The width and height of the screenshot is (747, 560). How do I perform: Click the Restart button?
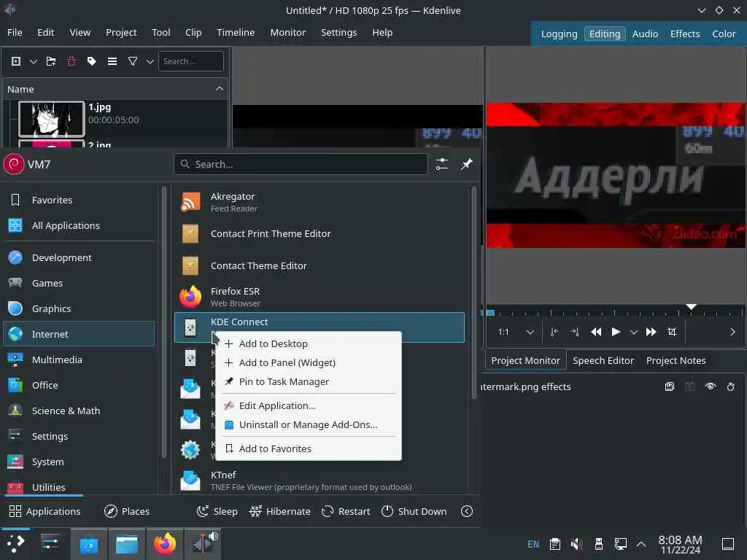point(346,511)
